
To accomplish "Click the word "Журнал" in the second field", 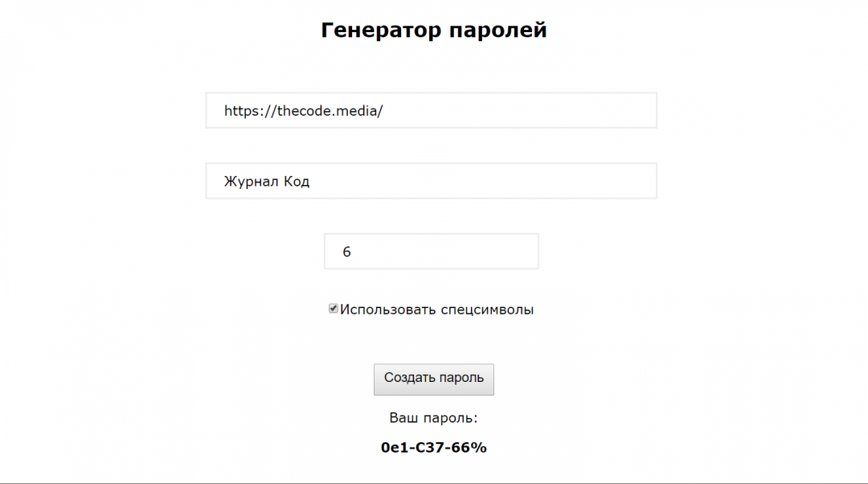I will [247, 182].
